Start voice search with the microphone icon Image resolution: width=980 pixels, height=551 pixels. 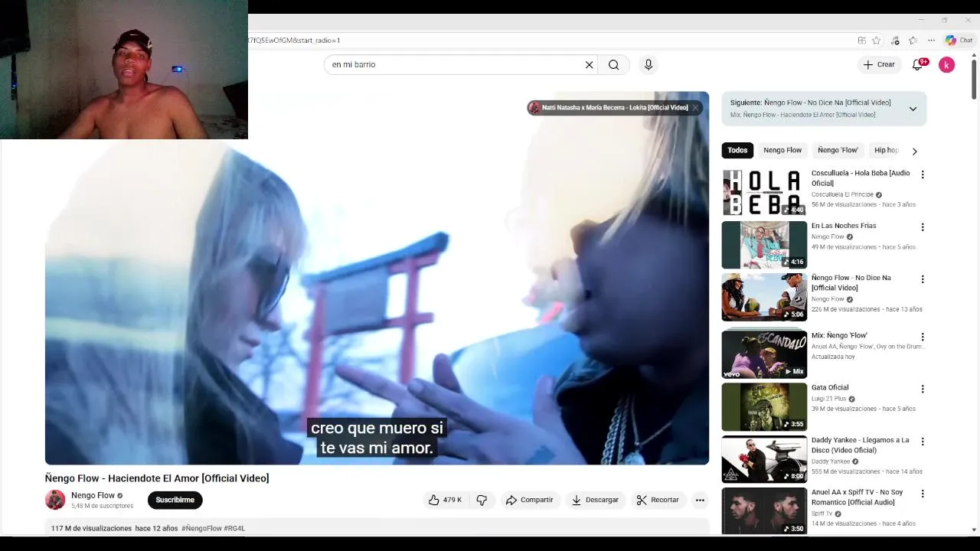[x=648, y=65]
